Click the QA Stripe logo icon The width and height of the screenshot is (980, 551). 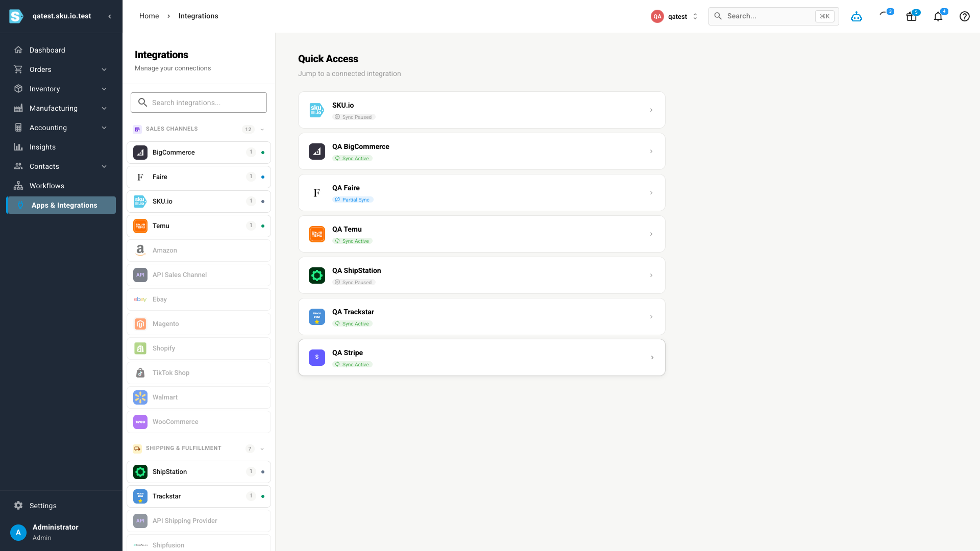pyautogui.click(x=317, y=358)
